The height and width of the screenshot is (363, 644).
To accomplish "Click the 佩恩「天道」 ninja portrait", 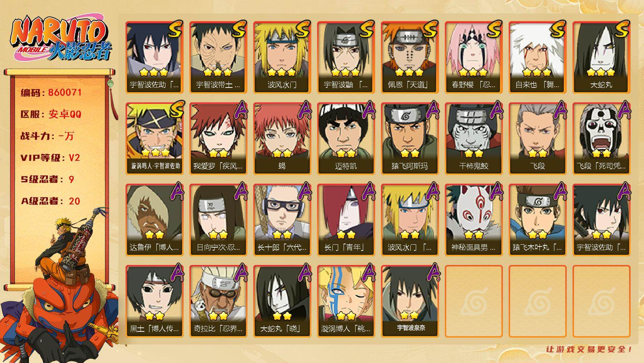I will coord(410,57).
